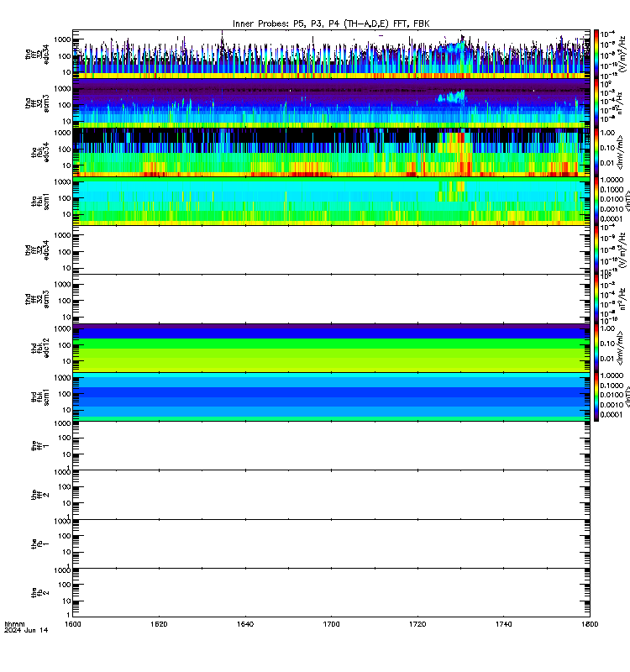Click the color bar beside tha fff 32 edc34 panel
The height and width of the screenshot is (672, 630).
pyautogui.click(x=596, y=54)
